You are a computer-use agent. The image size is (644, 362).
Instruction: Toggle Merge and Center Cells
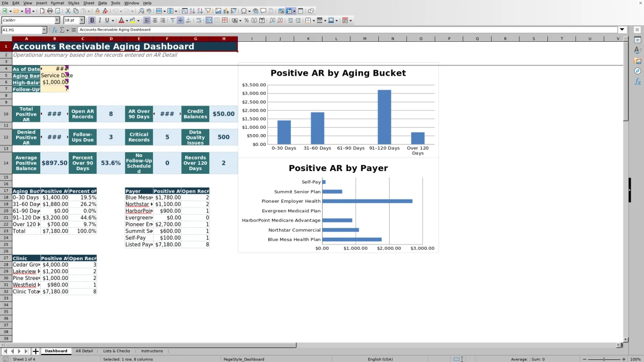pos(209,20)
